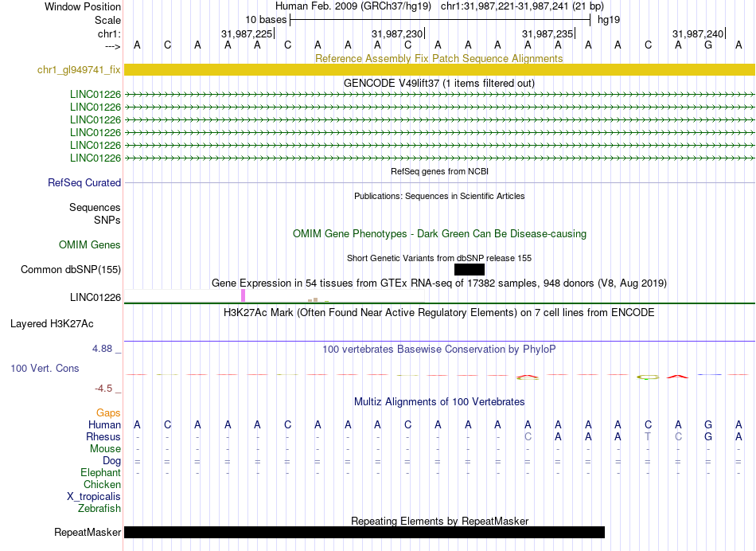Click the Common dbSNP(155) track label
756x551 pixels.
[x=70, y=269]
